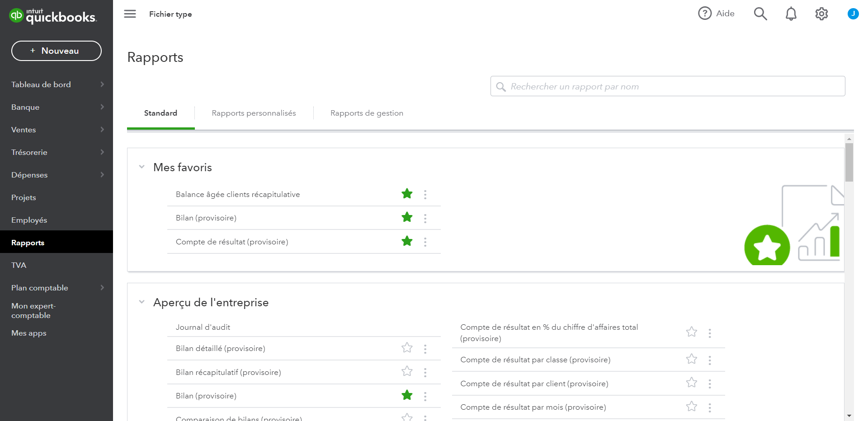Screen dimensions: 868x421
Task: Collapse the Mes favoris section
Action: click(142, 167)
